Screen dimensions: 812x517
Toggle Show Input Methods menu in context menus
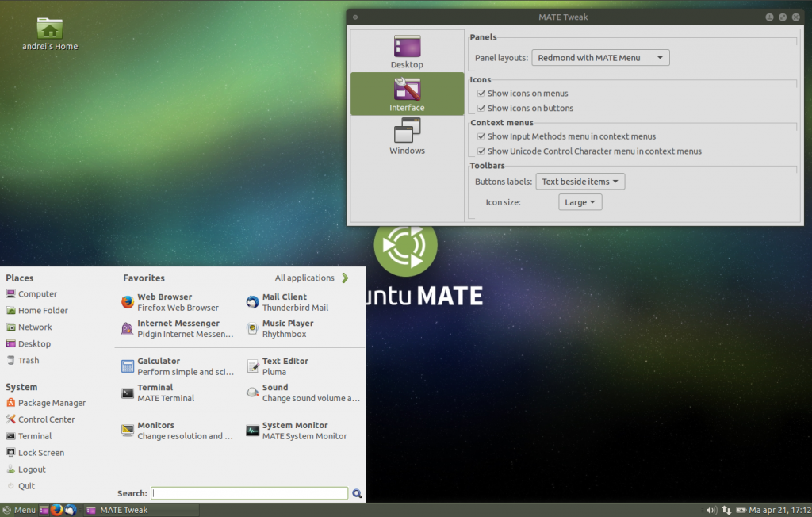click(481, 136)
